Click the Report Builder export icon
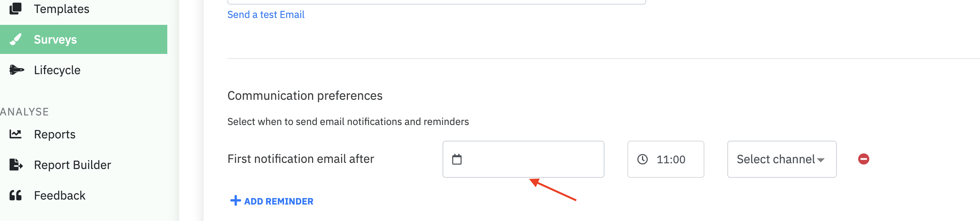This screenshot has width=980, height=221. [16, 165]
